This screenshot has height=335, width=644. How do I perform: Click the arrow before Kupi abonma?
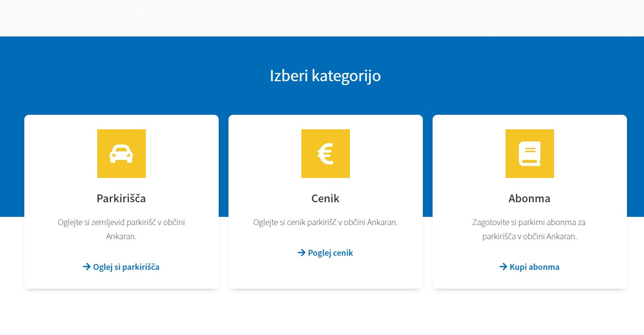click(504, 266)
